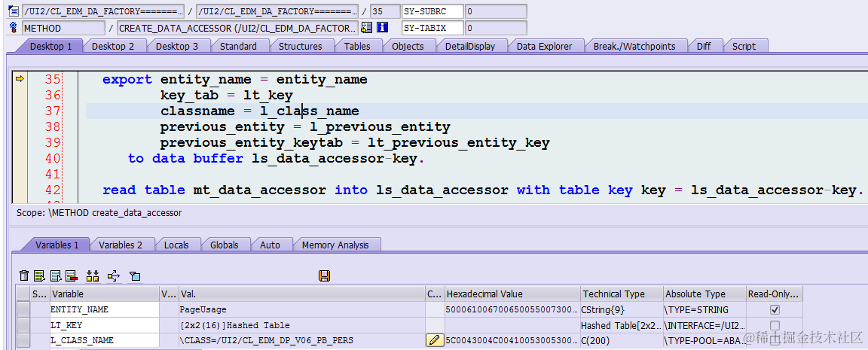
Task: Open the Break./Watchpoints tab
Action: 634,47
